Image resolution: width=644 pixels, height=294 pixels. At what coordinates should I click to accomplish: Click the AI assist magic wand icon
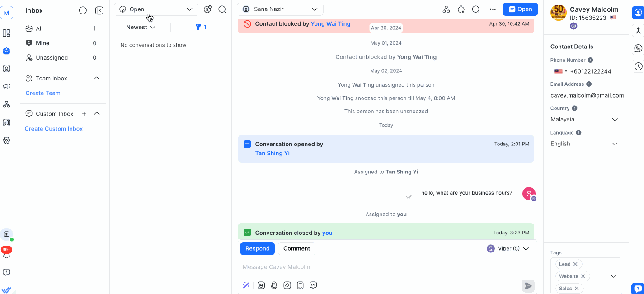click(x=246, y=285)
